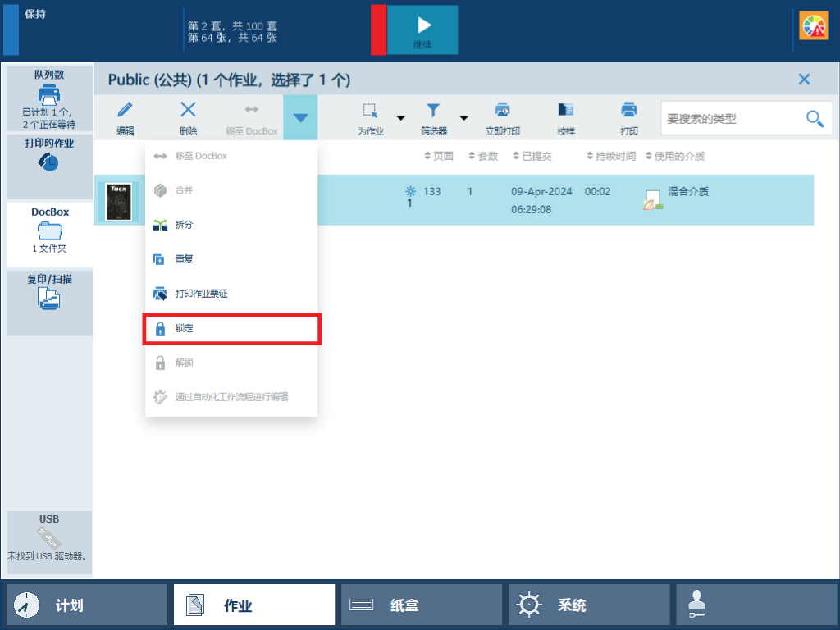Viewport: 840px width, 630px height.
Task: Click the blue snowflake job status icon
Action: [x=410, y=190]
